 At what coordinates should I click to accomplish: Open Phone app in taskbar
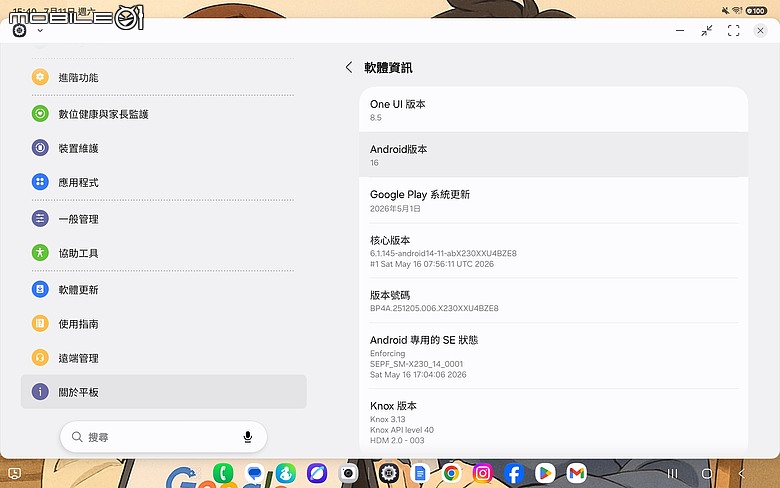click(x=223, y=473)
